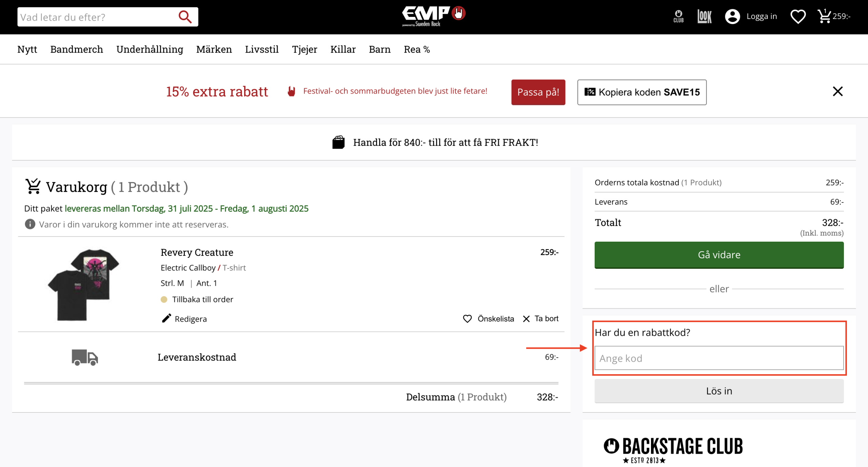Click the Ta bort text link
Image resolution: width=868 pixels, height=467 pixels.
coord(546,319)
